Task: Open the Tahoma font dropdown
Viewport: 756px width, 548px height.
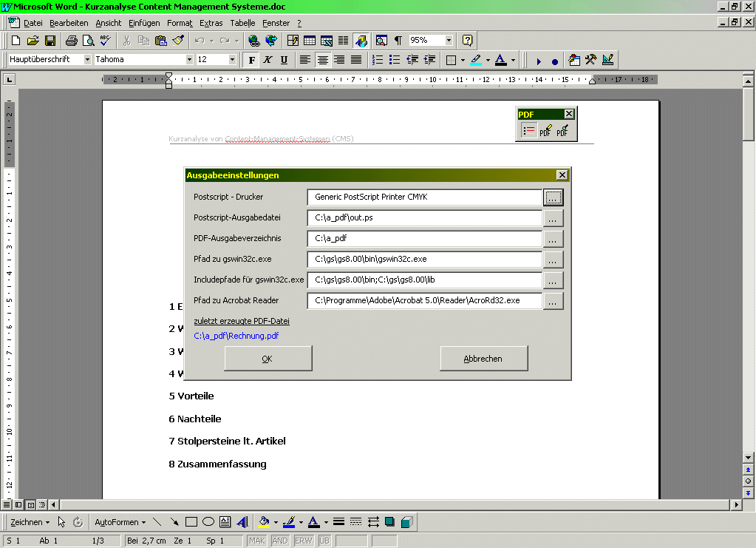Action: [x=189, y=59]
